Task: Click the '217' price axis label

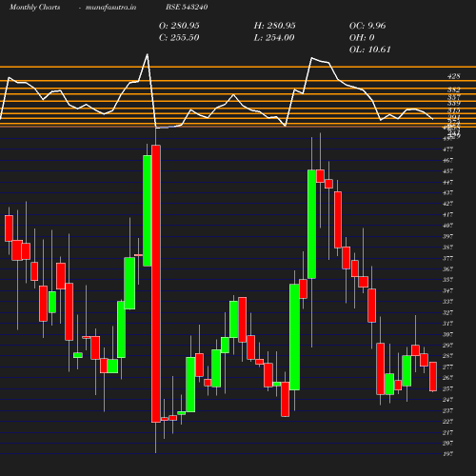Action: tap(447, 432)
